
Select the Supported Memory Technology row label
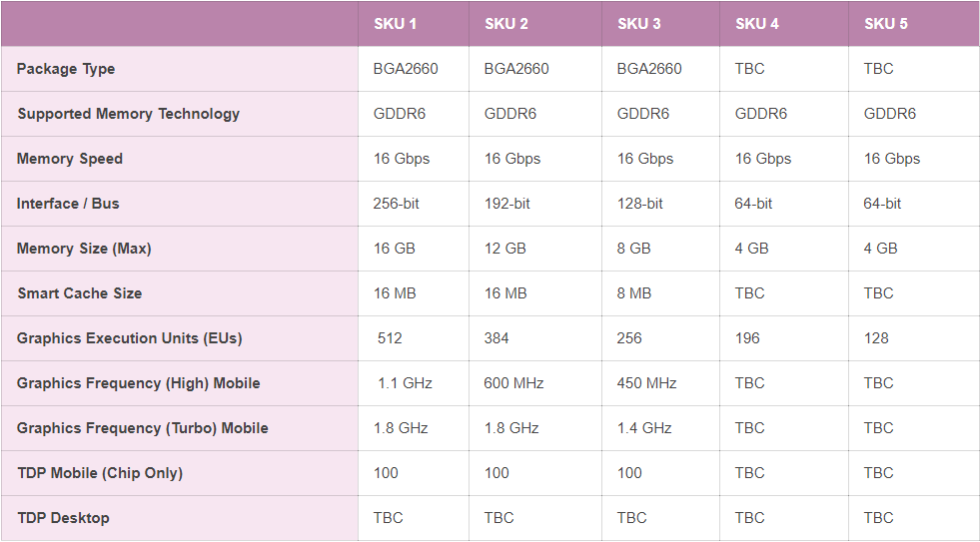(128, 114)
